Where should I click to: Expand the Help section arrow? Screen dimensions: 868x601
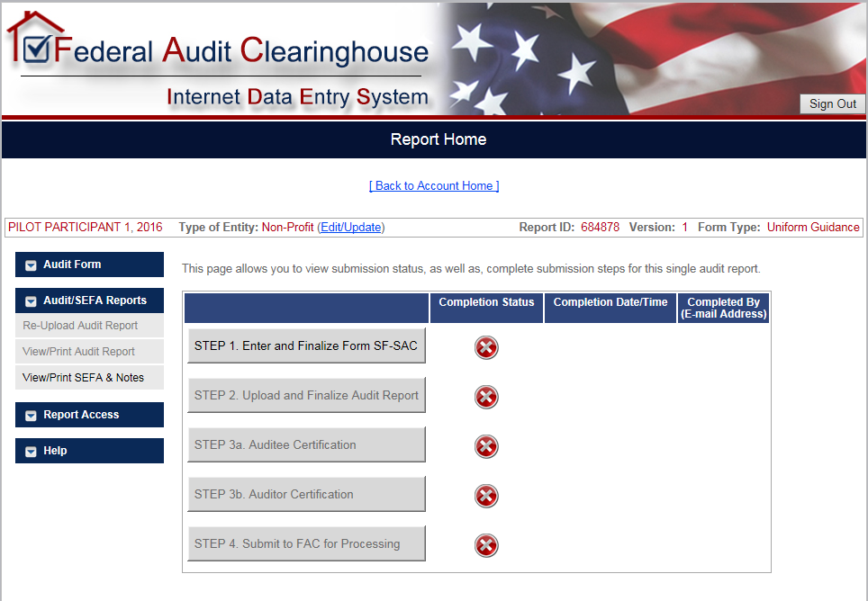coord(31,451)
